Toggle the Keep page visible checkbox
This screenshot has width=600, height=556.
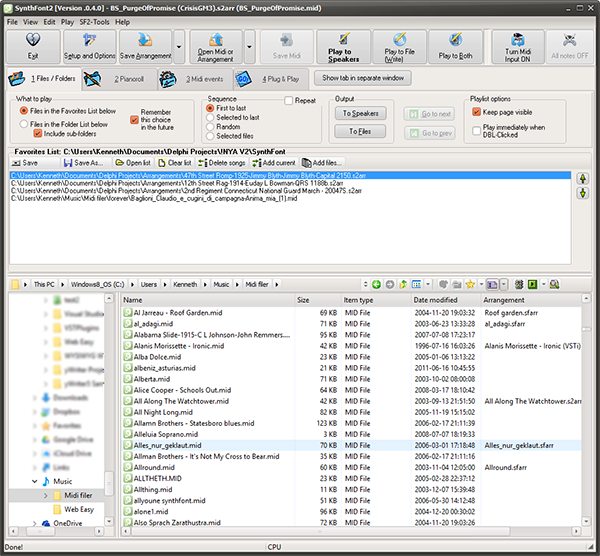point(475,113)
